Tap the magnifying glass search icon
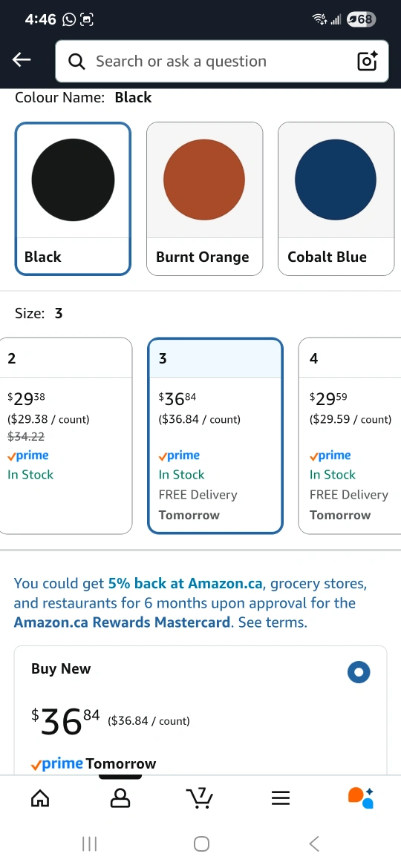 pyautogui.click(x=77, y=62)
